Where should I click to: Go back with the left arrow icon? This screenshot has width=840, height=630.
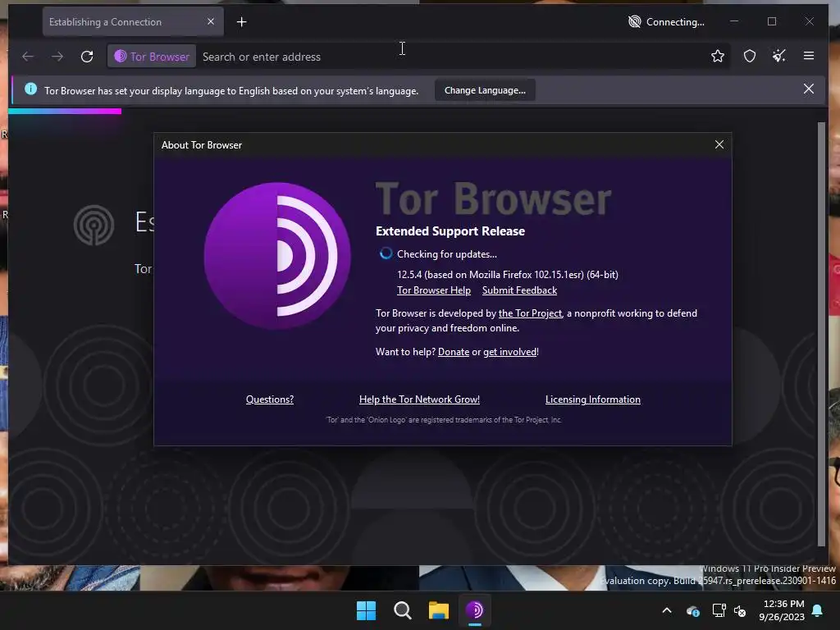[28, 57]
